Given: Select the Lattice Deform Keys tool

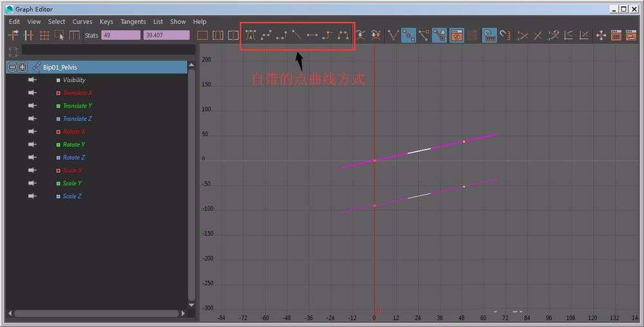Looking at the screenshot, I should [x=44, y=35].
